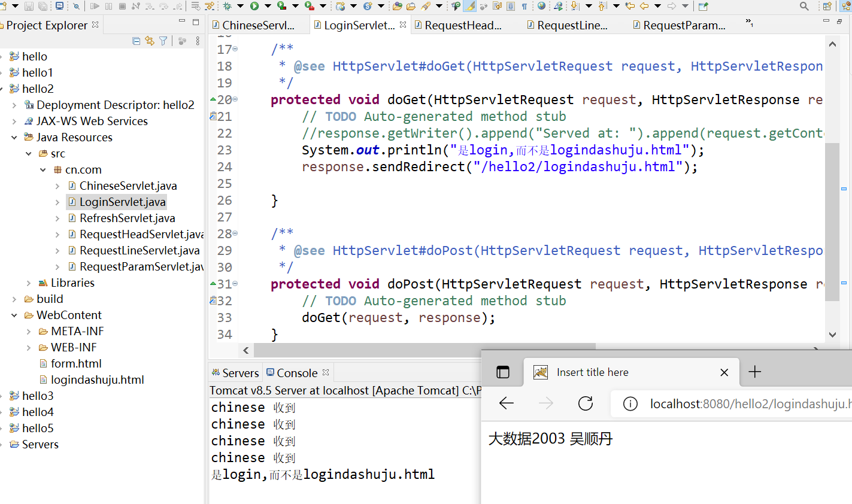
Task: Close the LoginServlet editor tab
Action: click(403, 25)
